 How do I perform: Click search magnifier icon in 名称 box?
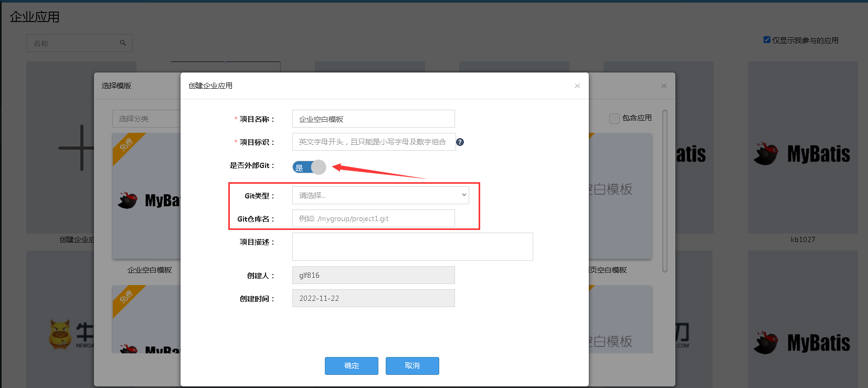coord(123,43)
